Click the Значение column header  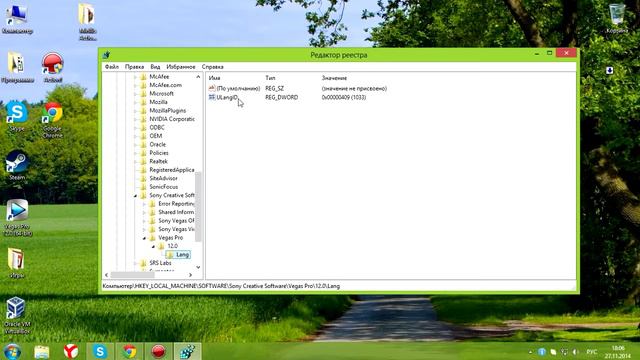(334, 78)
